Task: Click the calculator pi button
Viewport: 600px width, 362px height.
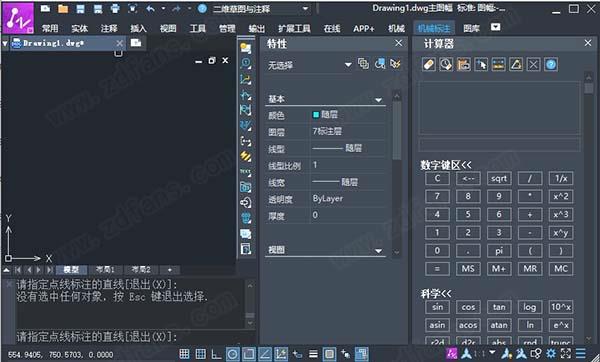Action: 499,251
